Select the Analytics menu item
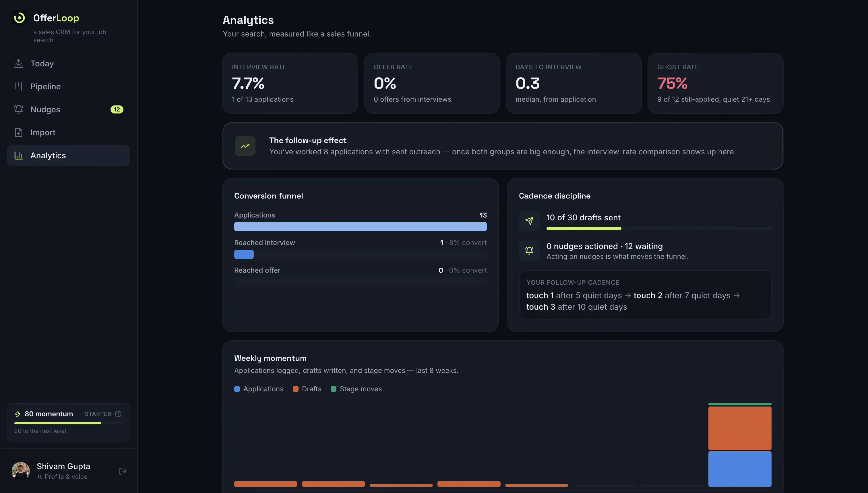This screenshot has width=868, height=493. (x=69, y=155)
